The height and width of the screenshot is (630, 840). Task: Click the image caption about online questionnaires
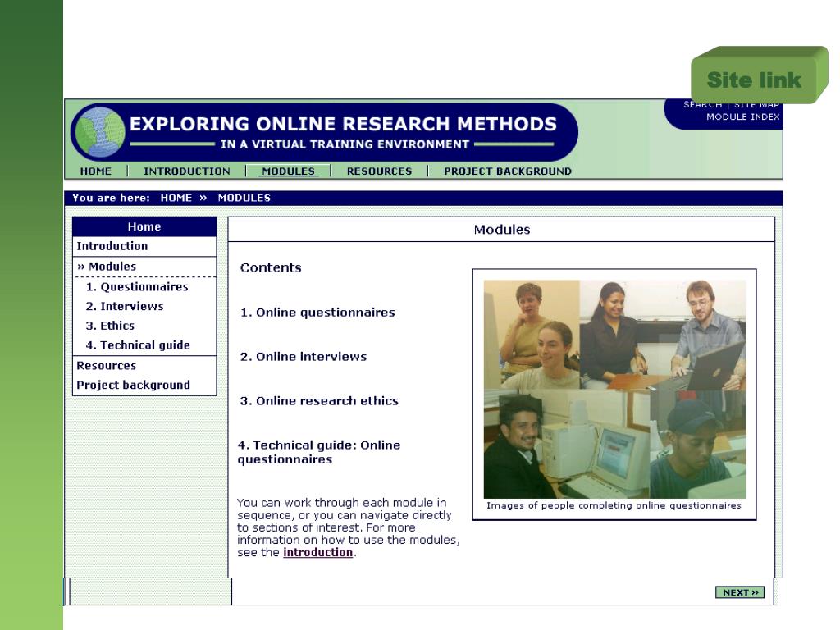click(x=614, y=505)
